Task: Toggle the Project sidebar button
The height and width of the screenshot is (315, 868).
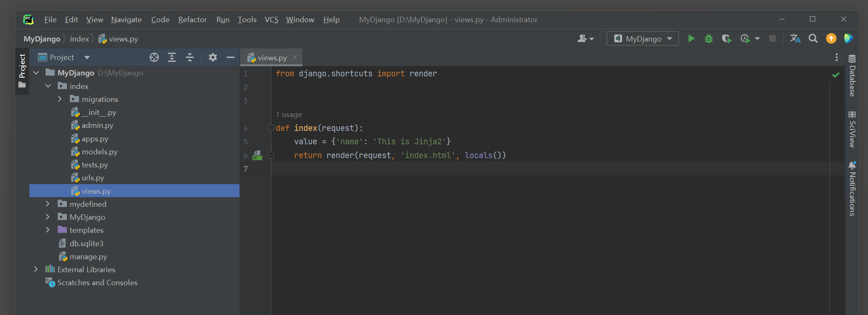Action: click(22, 71)
